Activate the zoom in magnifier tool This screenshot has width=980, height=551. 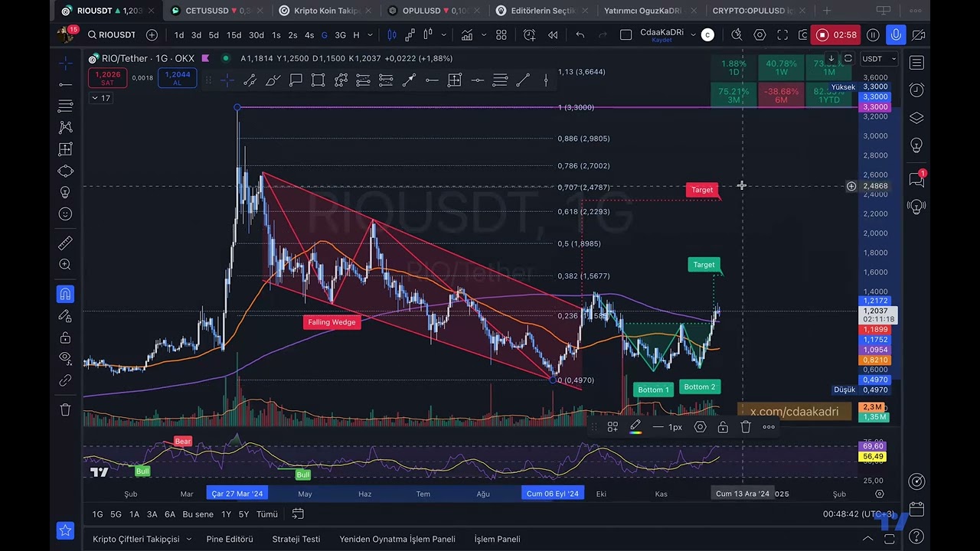pyautogui.click(x=66, y=265)
